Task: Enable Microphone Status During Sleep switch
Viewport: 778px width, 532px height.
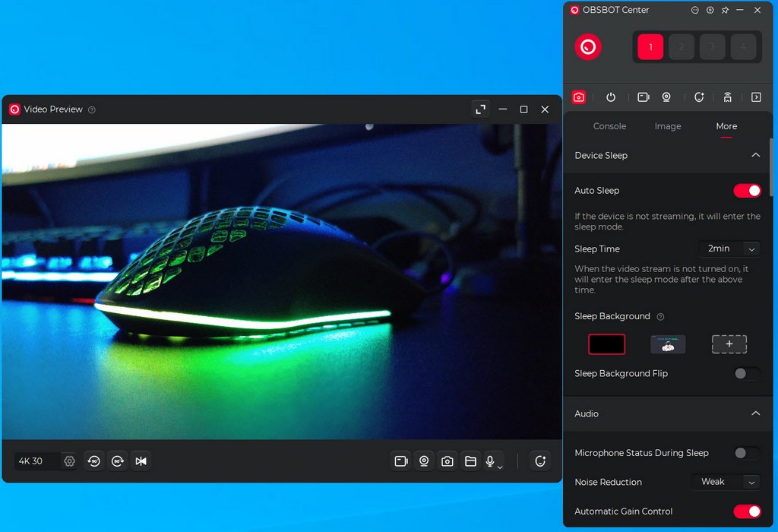Action: (x=748, y=453)
